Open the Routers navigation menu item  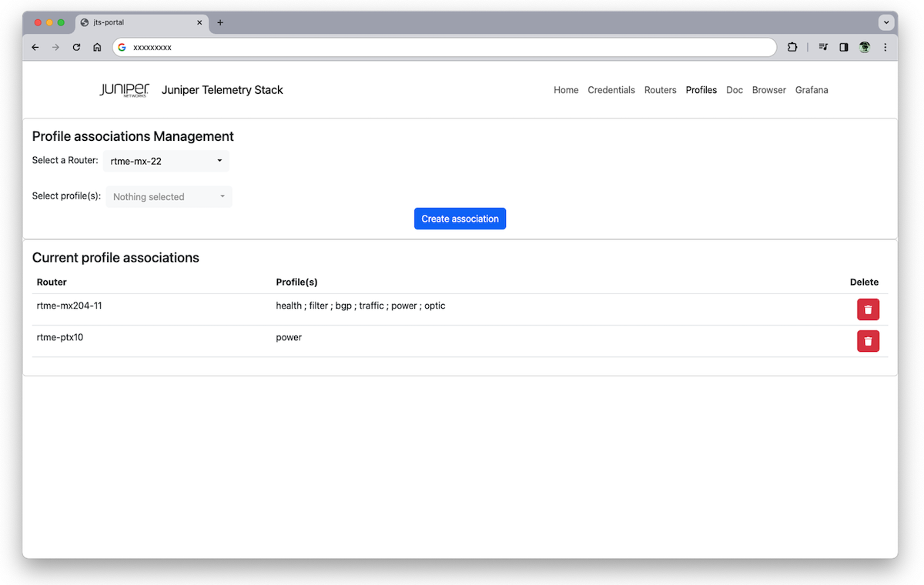(x=660, y=90)
